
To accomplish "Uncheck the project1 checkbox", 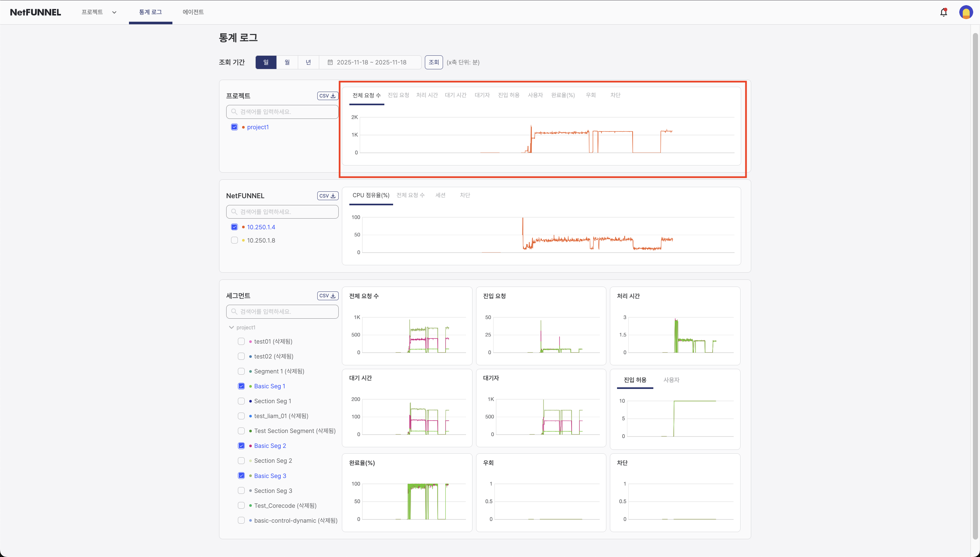I will 234,127.
